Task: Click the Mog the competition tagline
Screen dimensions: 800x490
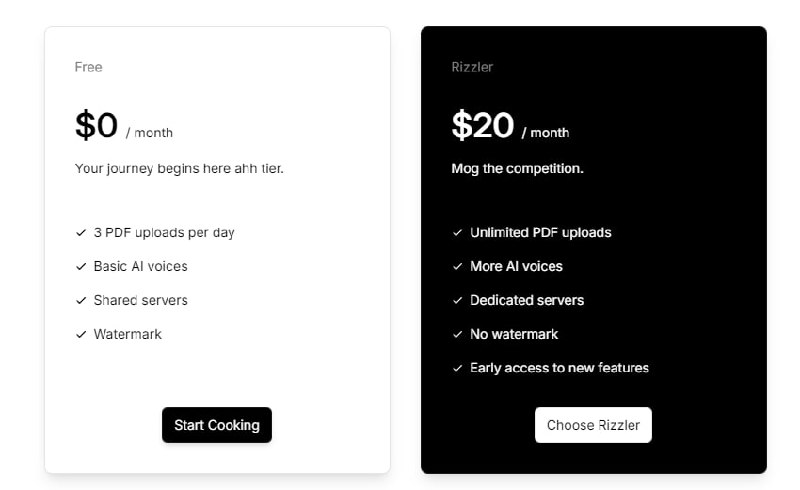Action: point(517,168)
